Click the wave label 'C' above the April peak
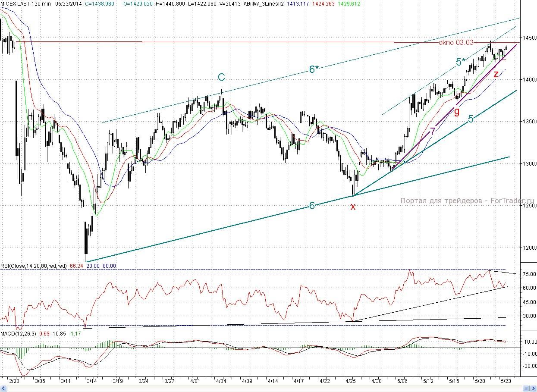This screenshot has height=392, width=537. point(221,77)
